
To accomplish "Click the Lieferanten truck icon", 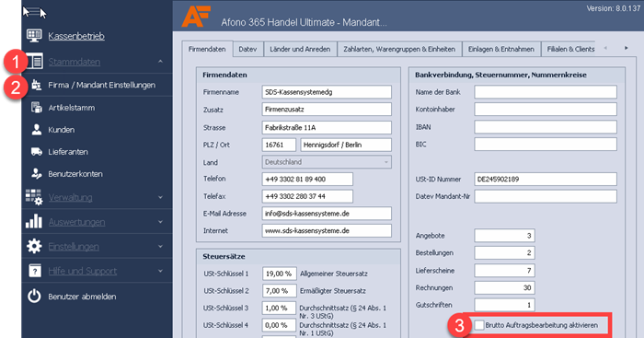I will tap(37, 152).
